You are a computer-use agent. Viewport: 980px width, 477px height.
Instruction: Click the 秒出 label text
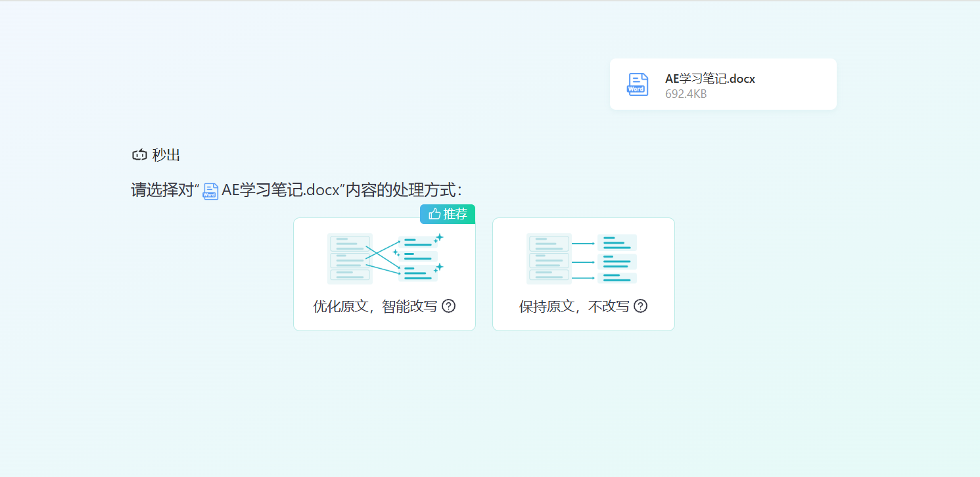click(x=166, y=155)
